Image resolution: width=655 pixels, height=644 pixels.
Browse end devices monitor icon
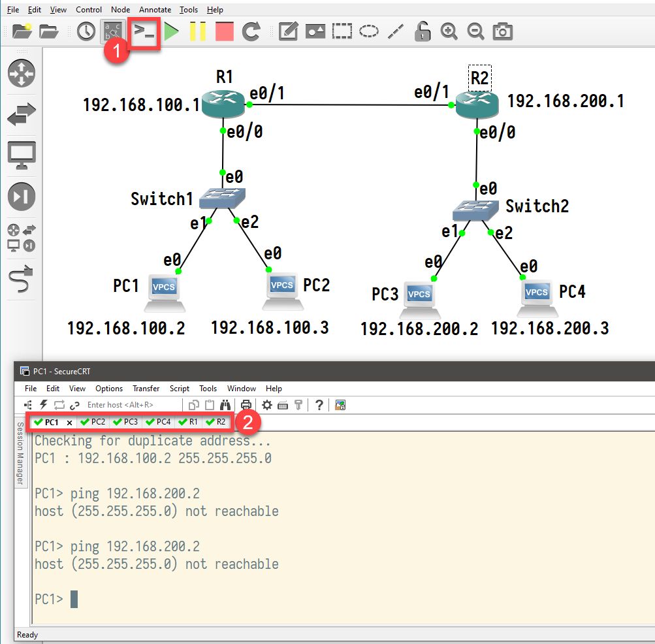pyautogui.click(x=22, y=155)
